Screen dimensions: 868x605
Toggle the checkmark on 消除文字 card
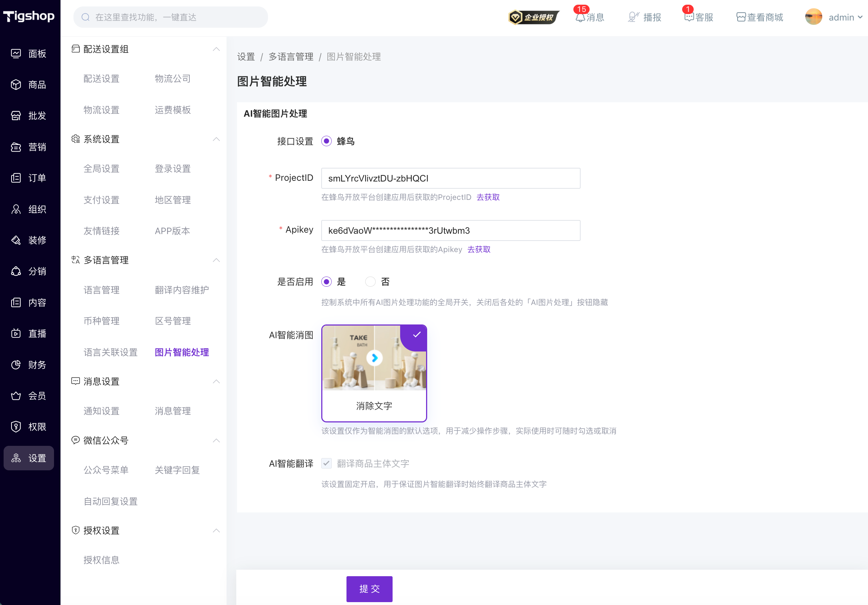click(x=417, y=335)
